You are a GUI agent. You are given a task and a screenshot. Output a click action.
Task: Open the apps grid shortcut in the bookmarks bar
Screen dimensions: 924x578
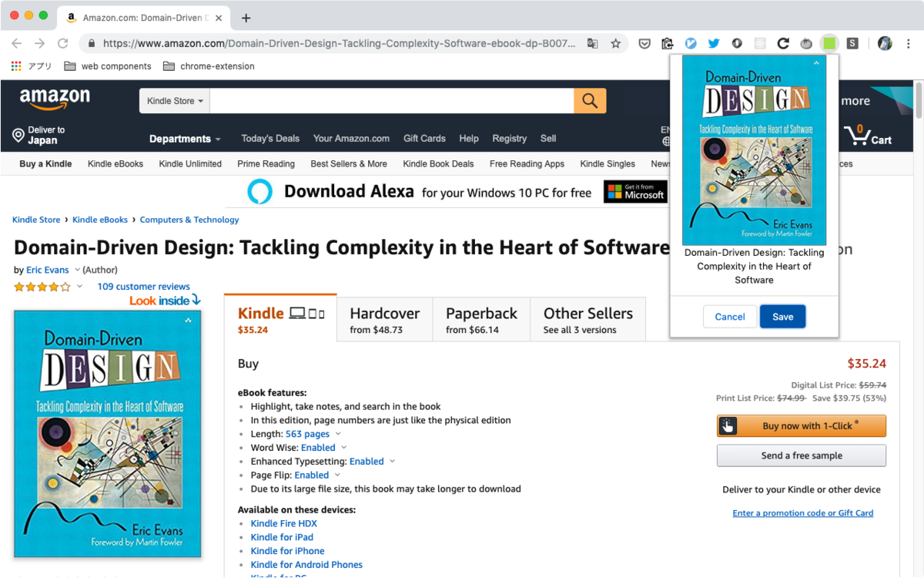16,66
